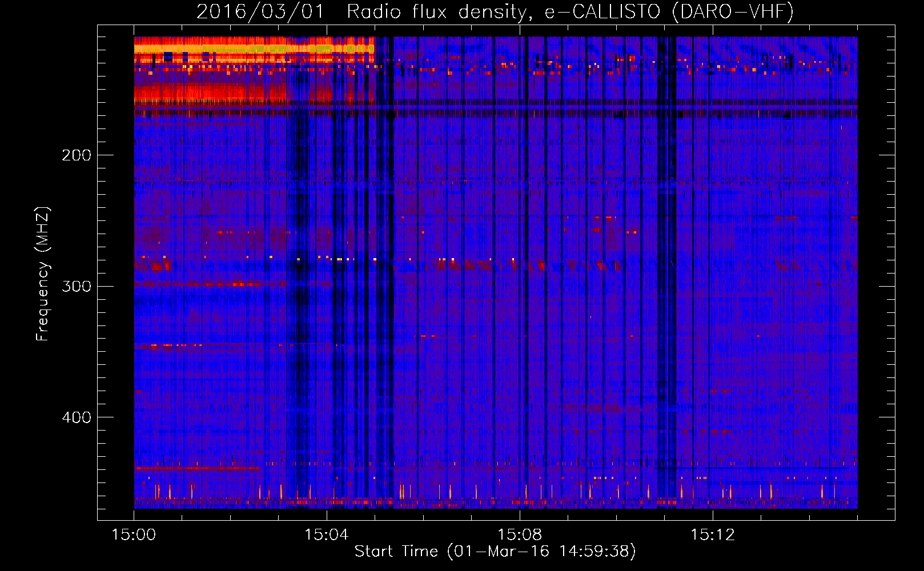Click the '400' frequency tick label
Image resolution: width=924 pixels, height=571 pixels.
click(77, 417)
